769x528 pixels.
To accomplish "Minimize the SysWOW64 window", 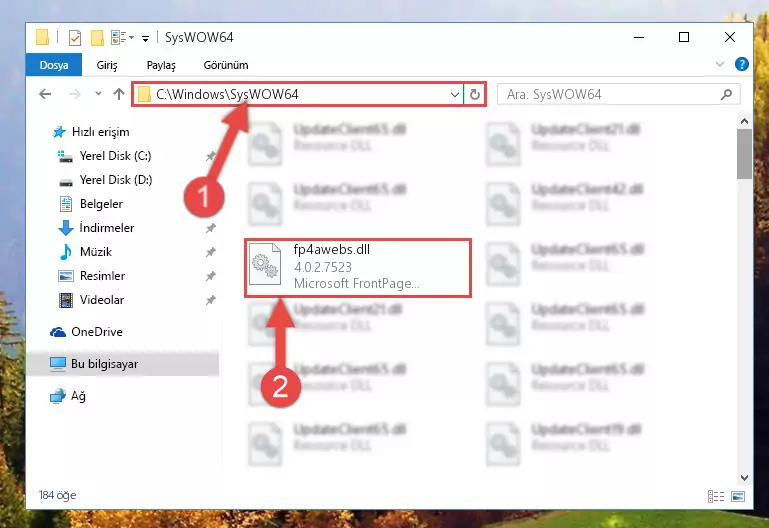I will pos(639,37).
